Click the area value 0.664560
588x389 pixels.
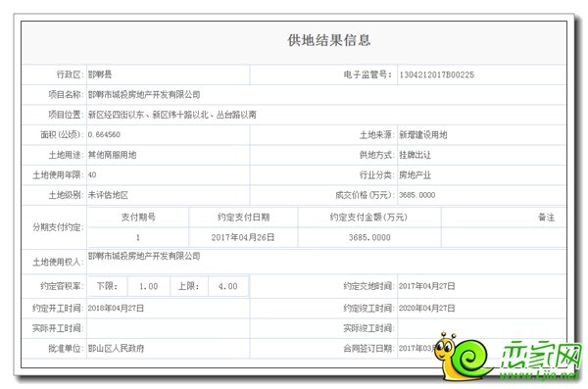[x=104, y=134]
